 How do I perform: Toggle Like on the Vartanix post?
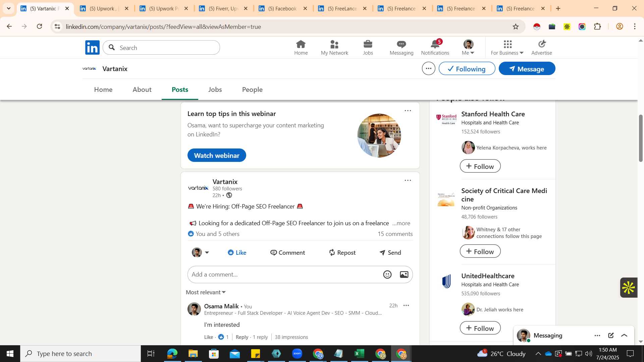237,253
